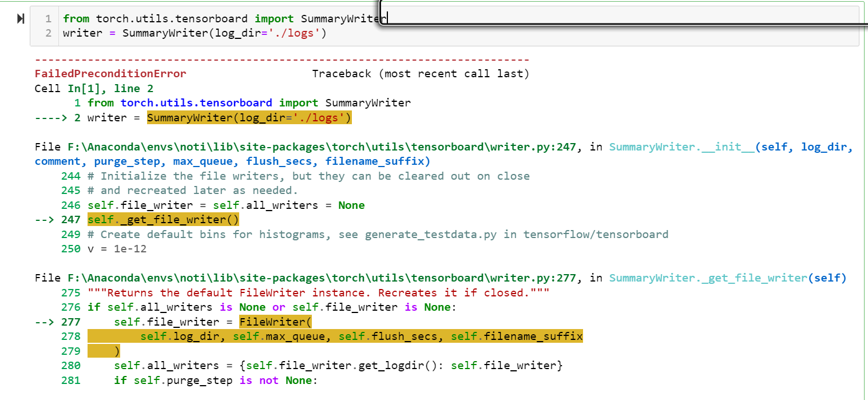The height and width of the screenshot is (400, 868).
Task: Run the cell with the play-step icon
Action: tap(21, 19)
